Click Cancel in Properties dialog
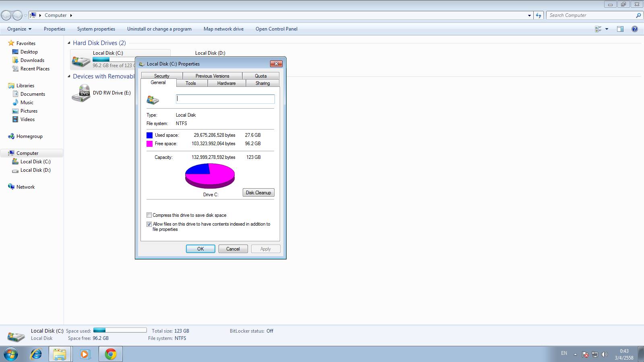This screenshot has height=362, width=644. point(233,249)
